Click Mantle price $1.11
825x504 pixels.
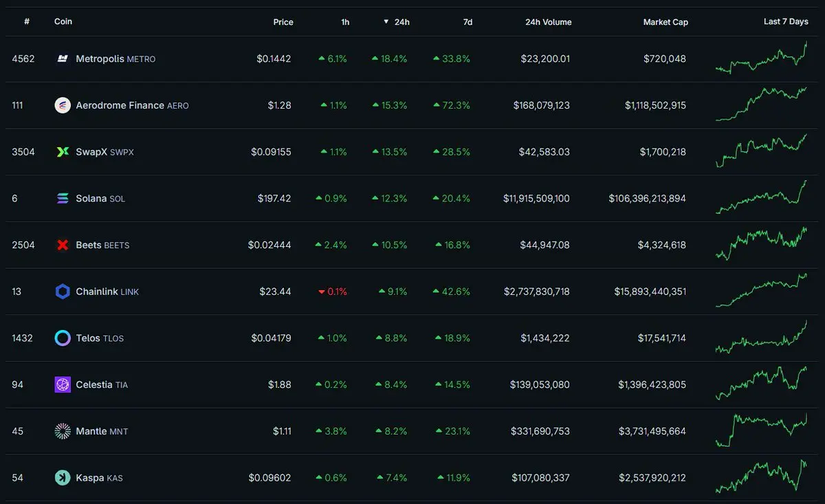pos(282,431)
